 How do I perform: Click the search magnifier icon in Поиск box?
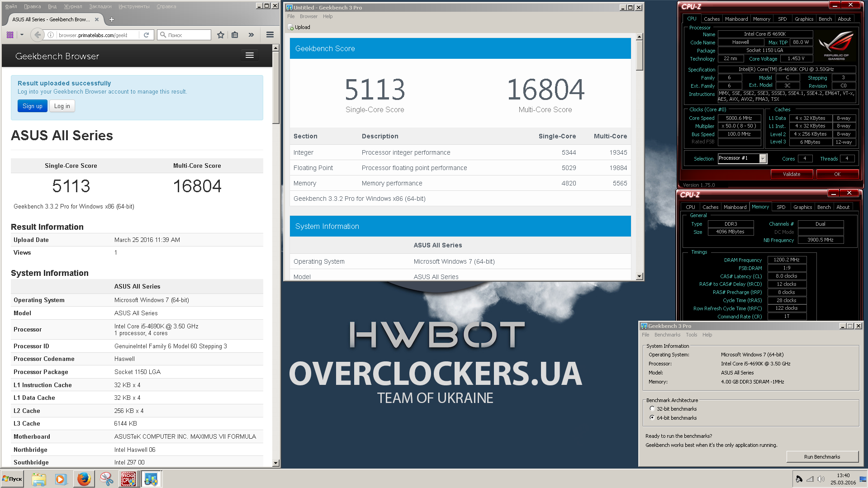(163, 35)
